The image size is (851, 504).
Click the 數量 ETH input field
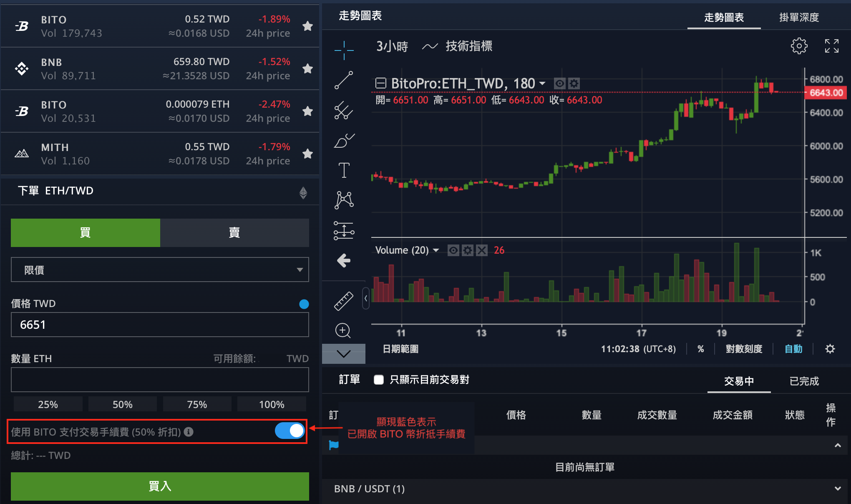pyautogui.click(x=160, y=380)
